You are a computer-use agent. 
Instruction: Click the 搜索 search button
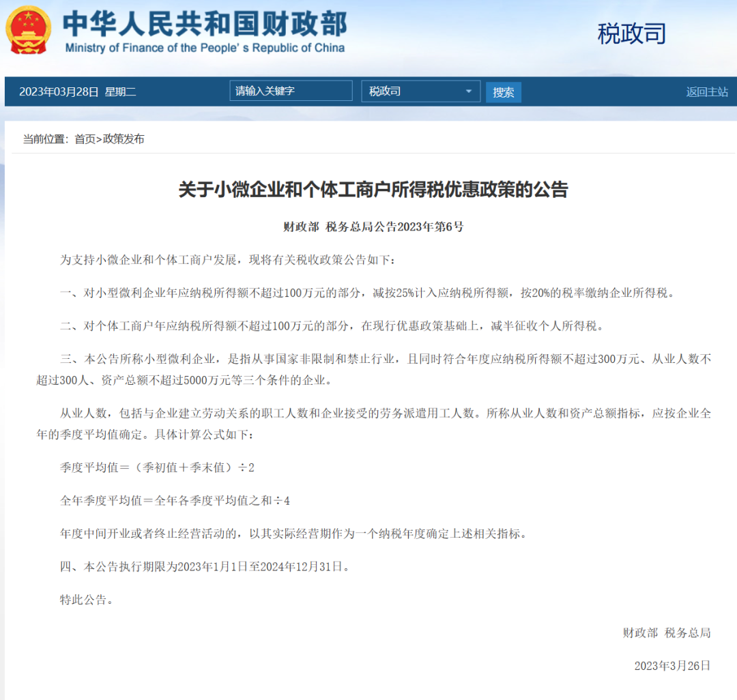504,92
